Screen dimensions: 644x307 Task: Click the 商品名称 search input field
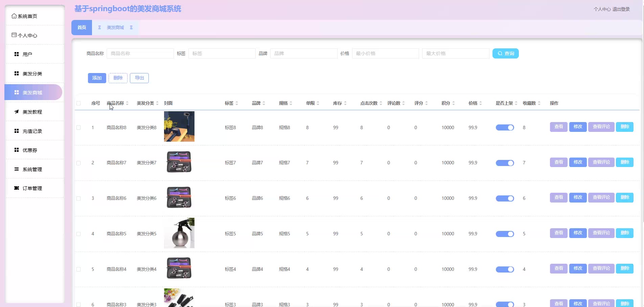140,53
